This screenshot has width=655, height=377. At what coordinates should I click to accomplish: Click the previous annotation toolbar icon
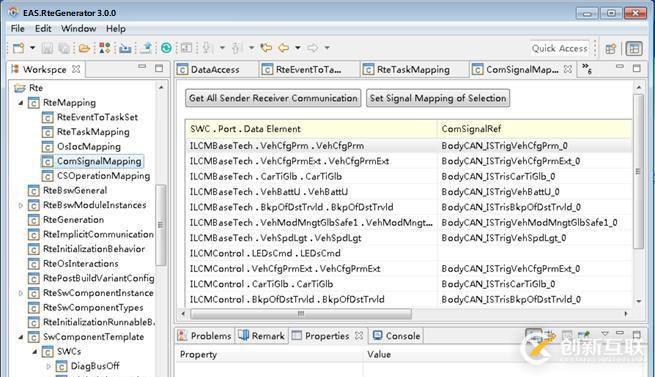click(x=237, y=48)
